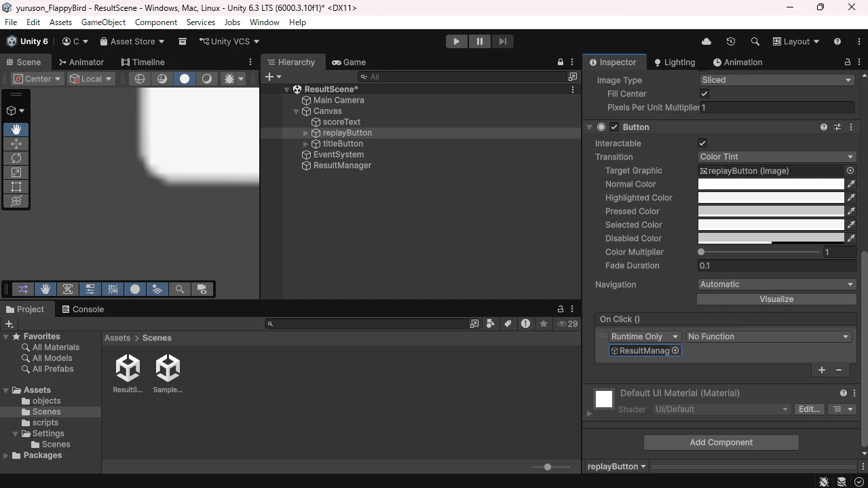Screen dimensions: 868x488
Task: Open the Asset Store button
Action: click(x=132, y=41)
